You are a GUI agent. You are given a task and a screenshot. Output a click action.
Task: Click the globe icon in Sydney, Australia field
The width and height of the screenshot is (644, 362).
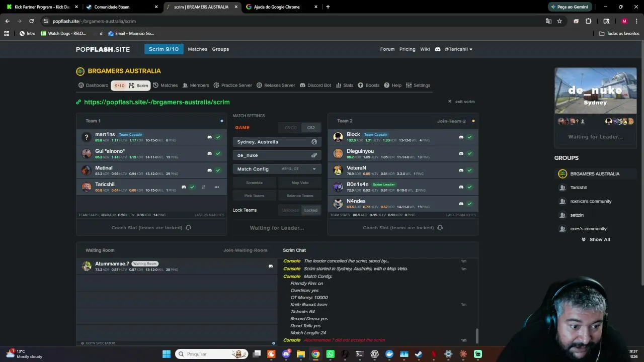314,142
